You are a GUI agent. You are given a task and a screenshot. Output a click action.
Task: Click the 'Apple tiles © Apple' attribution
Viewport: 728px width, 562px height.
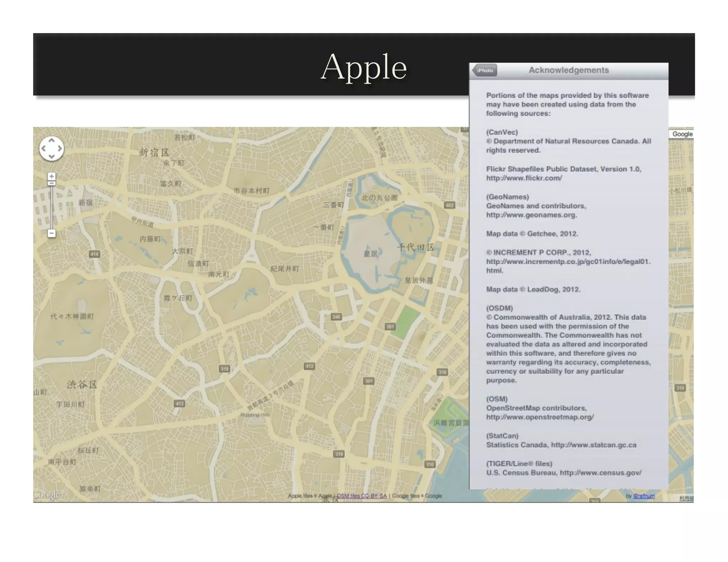310,496
